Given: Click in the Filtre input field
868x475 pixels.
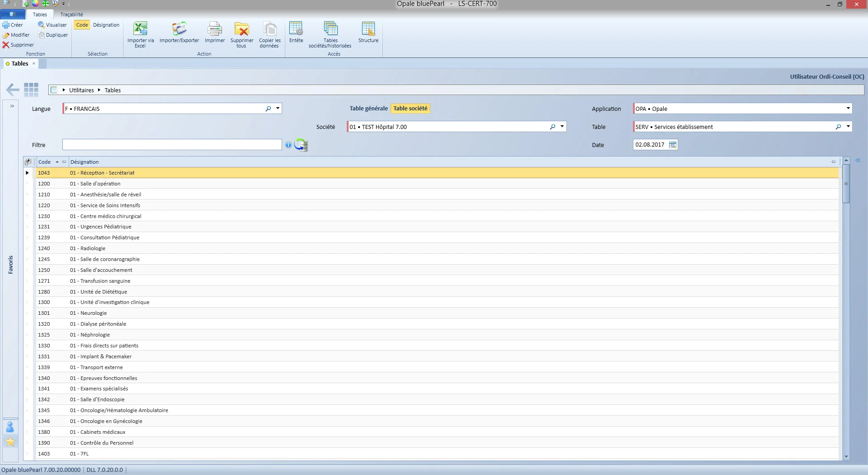Looking at the screenshot, I should click(x=172, y=145).
